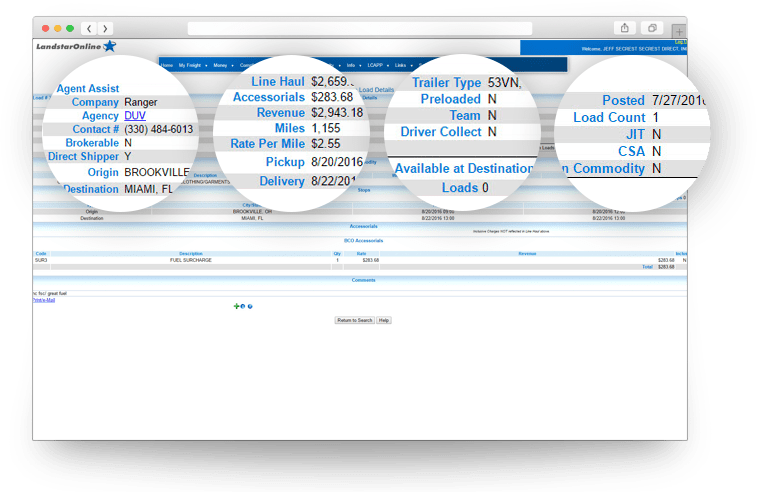Click the Origin row label in stops table

92,212
